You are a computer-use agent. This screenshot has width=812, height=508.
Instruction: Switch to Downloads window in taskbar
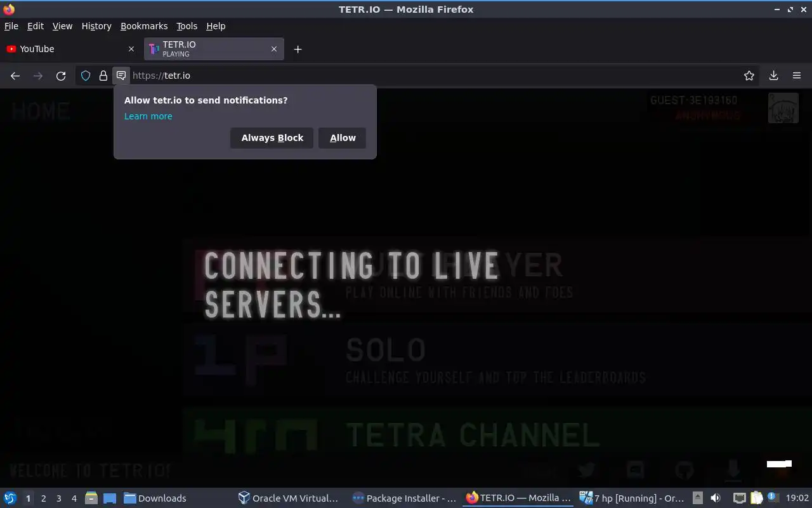click(155, 498)
